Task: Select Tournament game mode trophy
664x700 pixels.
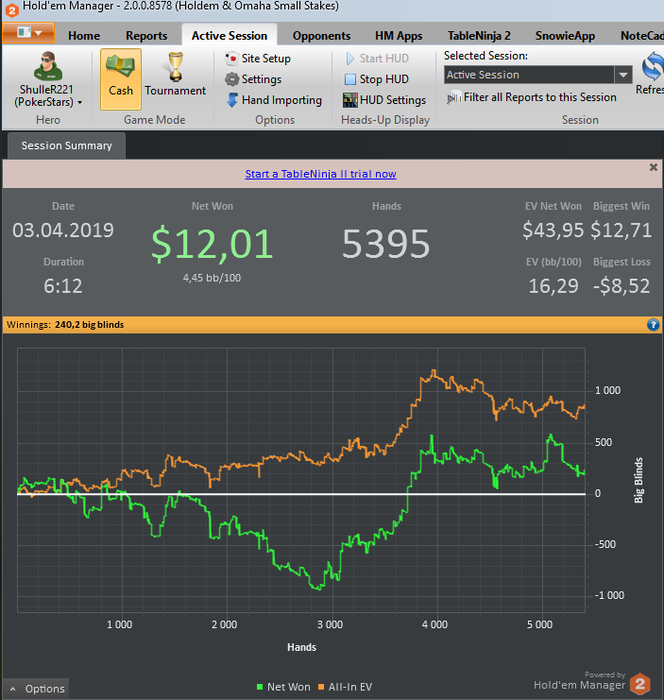Action: [x=175, y=75]
